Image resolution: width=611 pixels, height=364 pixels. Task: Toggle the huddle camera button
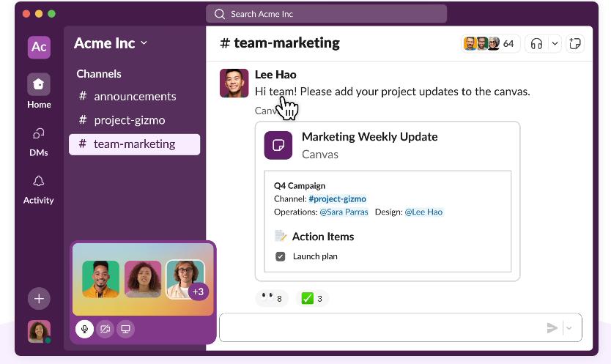pos(105,330)
